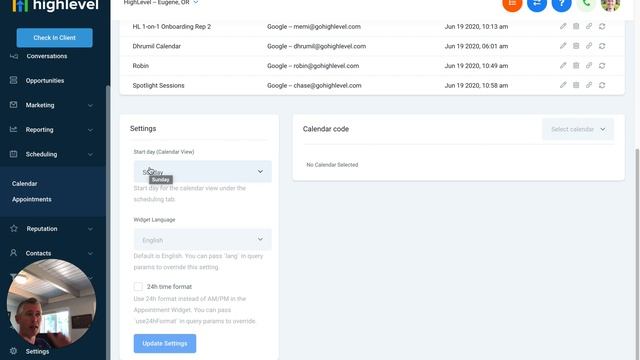This screenshot has height=360, width=640.
Task: Click the "Jun 19 2020, 06:01 am" cell
Action: coord(476,46)
